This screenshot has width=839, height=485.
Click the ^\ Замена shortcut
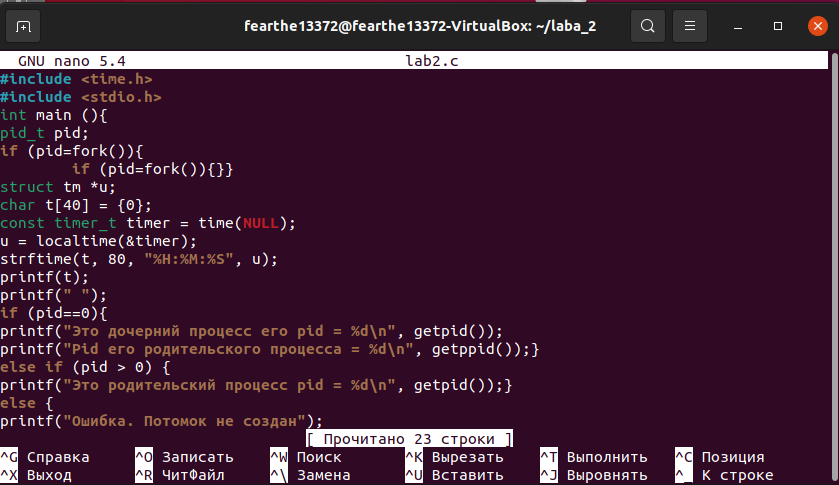coord(310,475)
